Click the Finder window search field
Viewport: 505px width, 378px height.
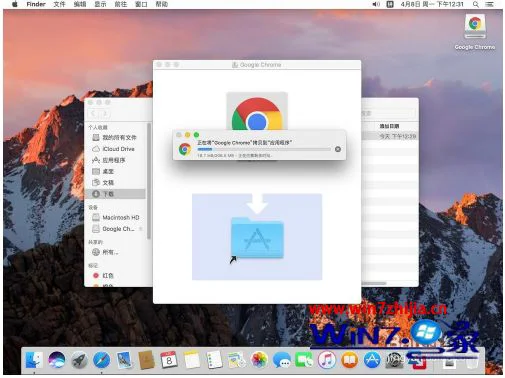click(x=388, y=114)
